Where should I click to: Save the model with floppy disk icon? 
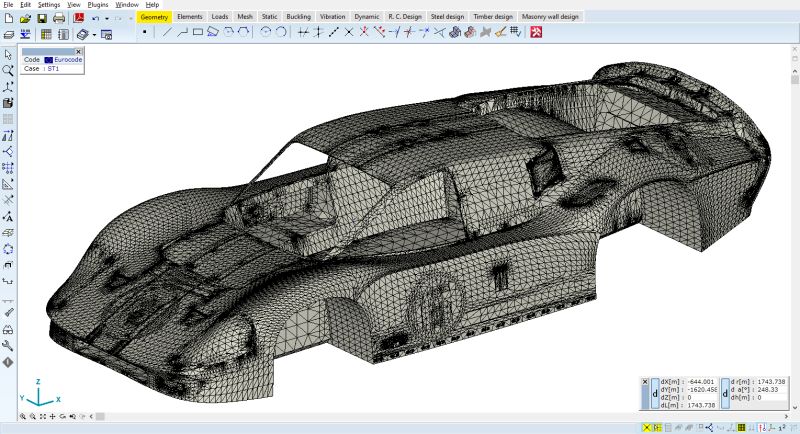pos(42,18)
